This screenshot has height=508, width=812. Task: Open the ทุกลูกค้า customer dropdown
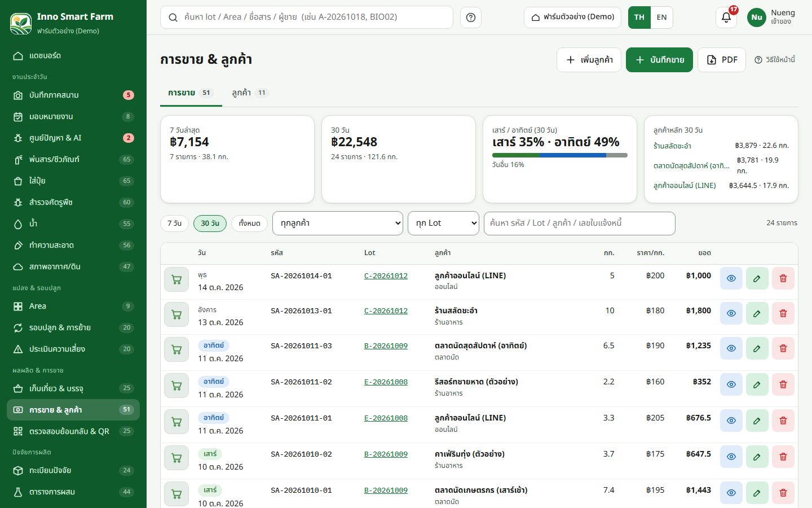coord(338,224)
